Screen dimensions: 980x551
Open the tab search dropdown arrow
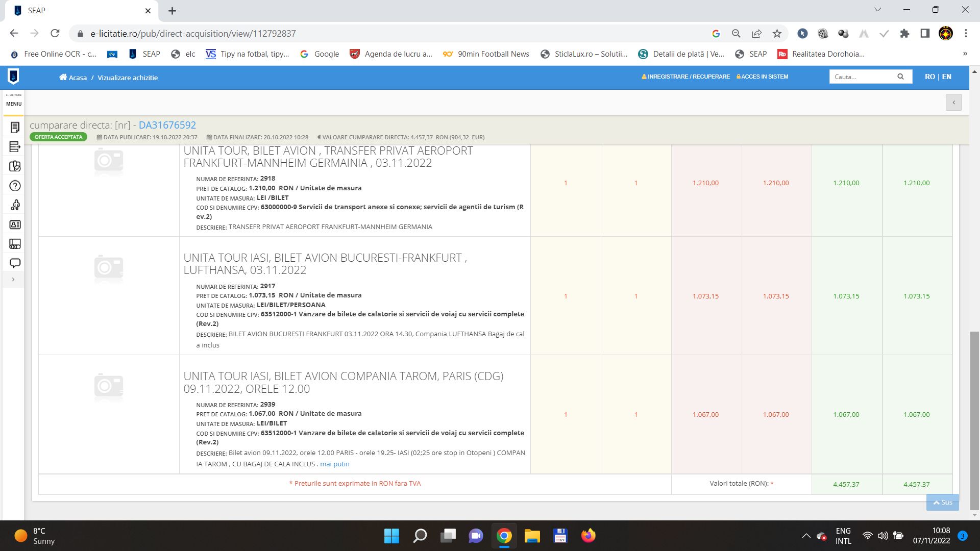877,10
